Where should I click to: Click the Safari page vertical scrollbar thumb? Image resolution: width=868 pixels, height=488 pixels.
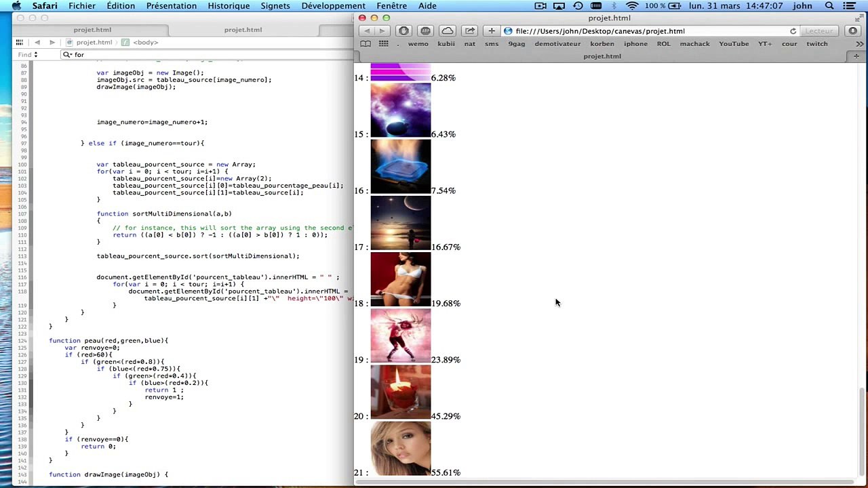point(863,432)
